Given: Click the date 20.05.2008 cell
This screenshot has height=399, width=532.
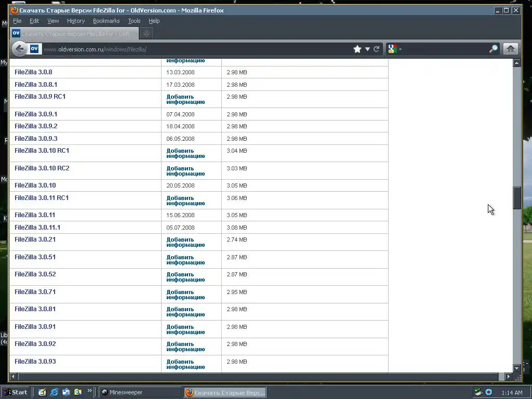Looking at the screenshot, I should (x=180, y=185).
